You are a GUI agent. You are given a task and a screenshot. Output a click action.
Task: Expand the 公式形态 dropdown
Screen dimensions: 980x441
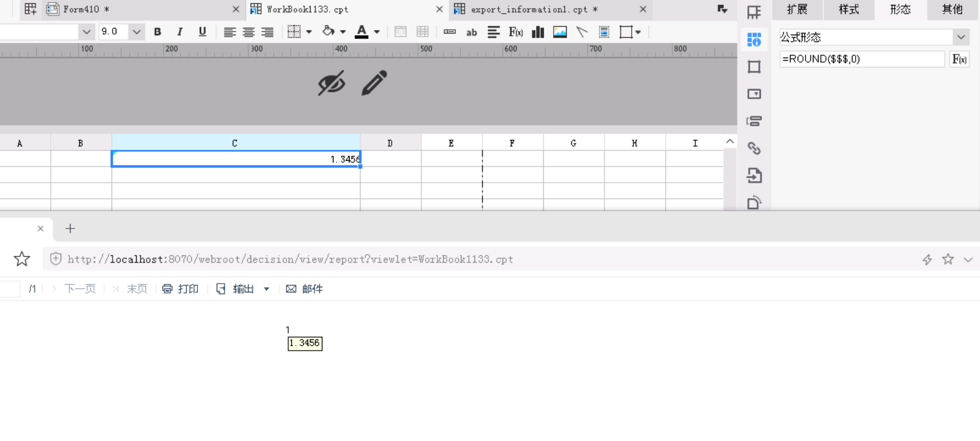(961, 37)
